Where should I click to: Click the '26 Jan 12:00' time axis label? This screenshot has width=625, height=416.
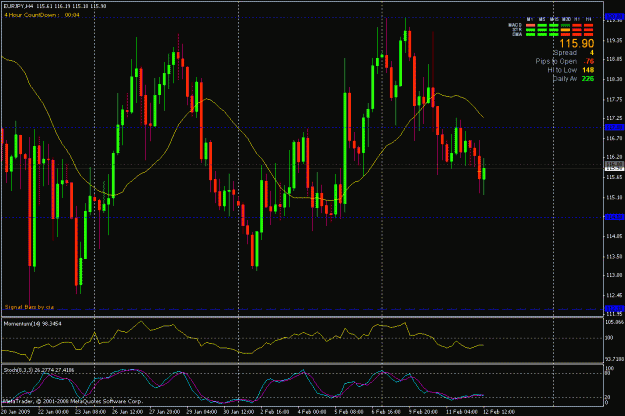pyautogui.click(x=128, y=412)
